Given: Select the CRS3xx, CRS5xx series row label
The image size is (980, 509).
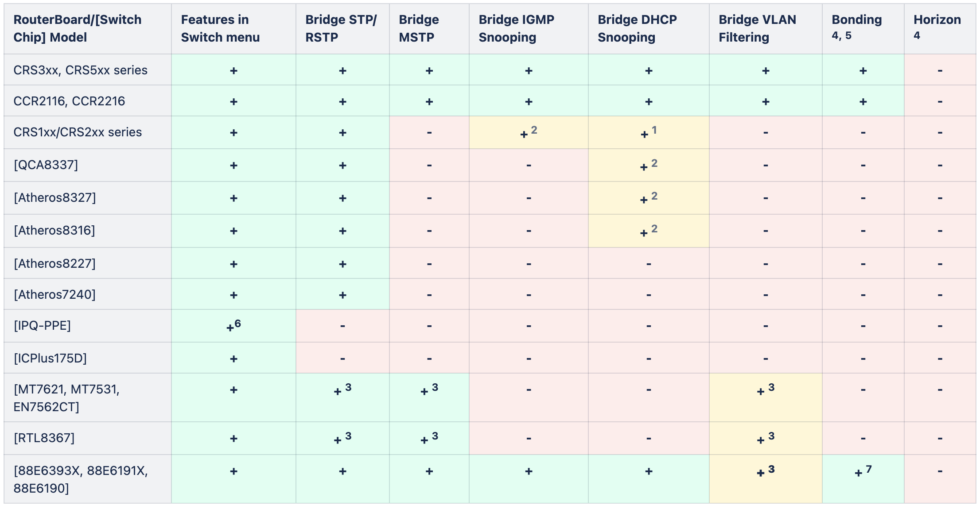Looking at the screenshot, I should click(80, 70).
